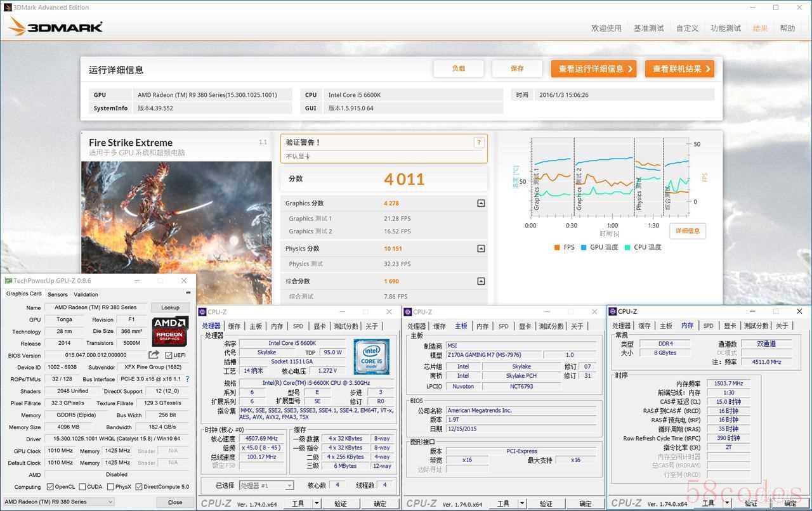Image resolution: width=812 pixels, height=511 pixels.
Task: Toggle the UEFI checkbox in GPU-Z
Action: click(x=169, y=355)
